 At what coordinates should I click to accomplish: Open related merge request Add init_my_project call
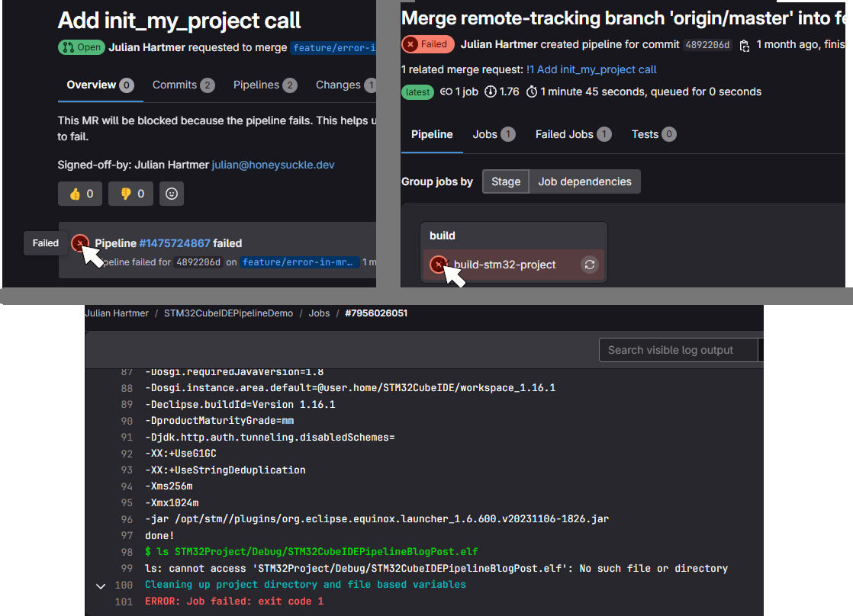click(591, 69)
